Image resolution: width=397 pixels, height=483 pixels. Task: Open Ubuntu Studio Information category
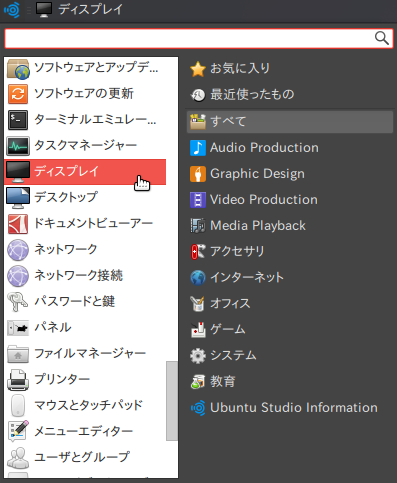[290, 408]
